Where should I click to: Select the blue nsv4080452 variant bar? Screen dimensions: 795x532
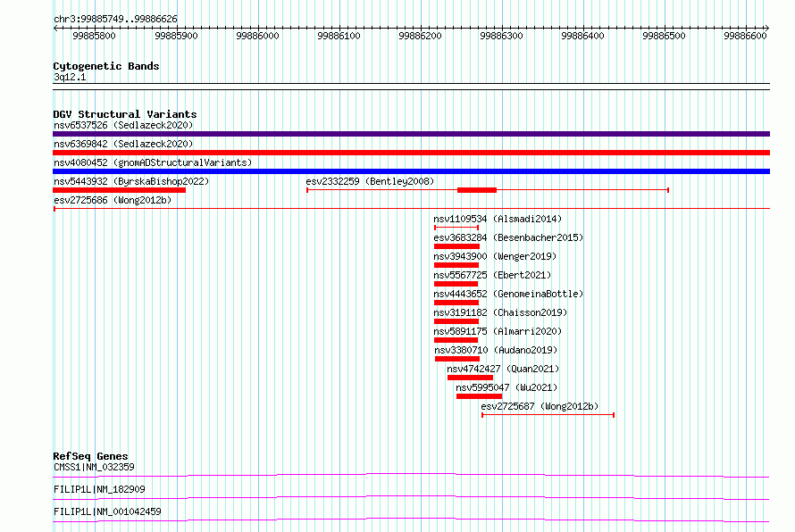(411, 171)
